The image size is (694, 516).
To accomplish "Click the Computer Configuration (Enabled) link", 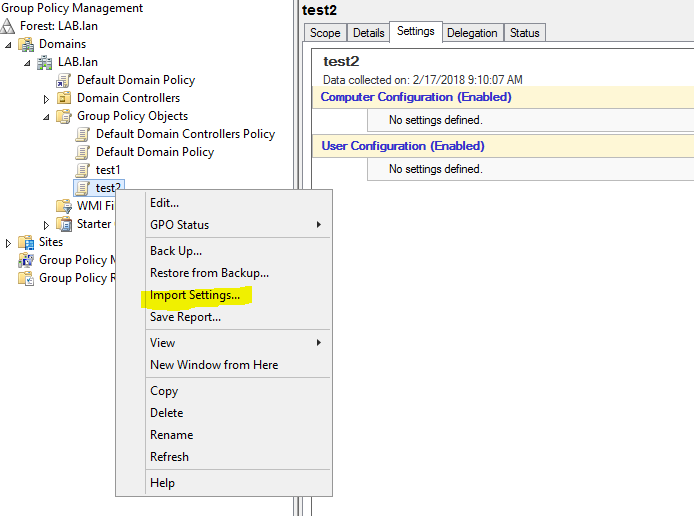I will pos(416,97).
